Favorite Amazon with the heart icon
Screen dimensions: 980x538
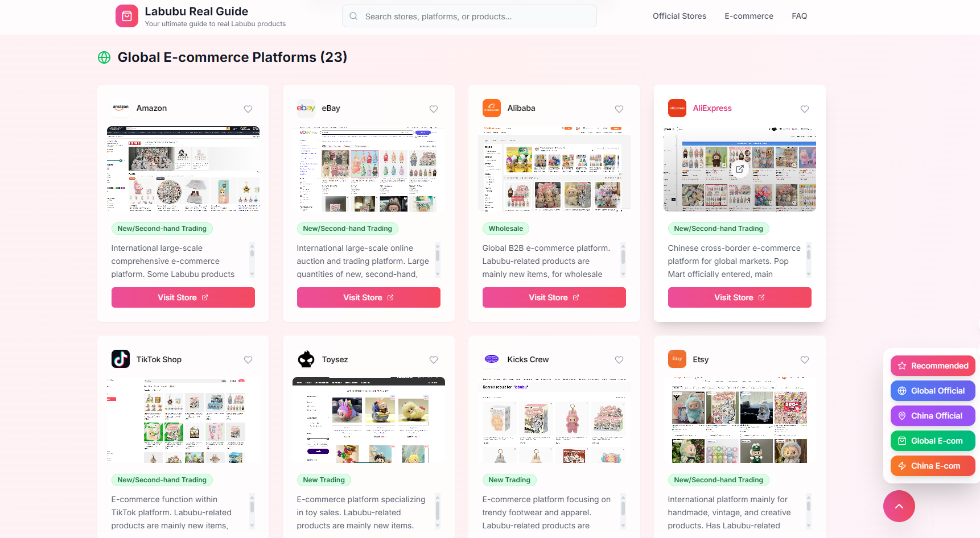248,109
